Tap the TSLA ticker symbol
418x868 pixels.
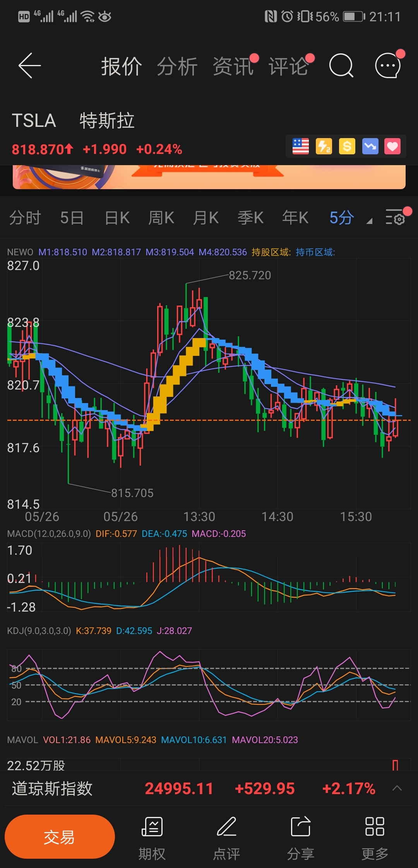(34, 120)
